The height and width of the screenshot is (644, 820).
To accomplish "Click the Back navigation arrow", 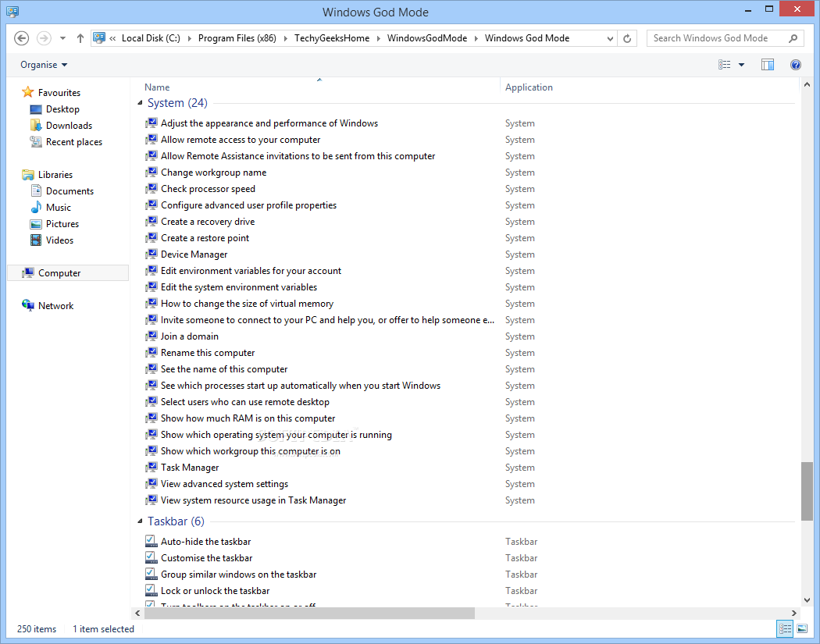I will 21,38.
